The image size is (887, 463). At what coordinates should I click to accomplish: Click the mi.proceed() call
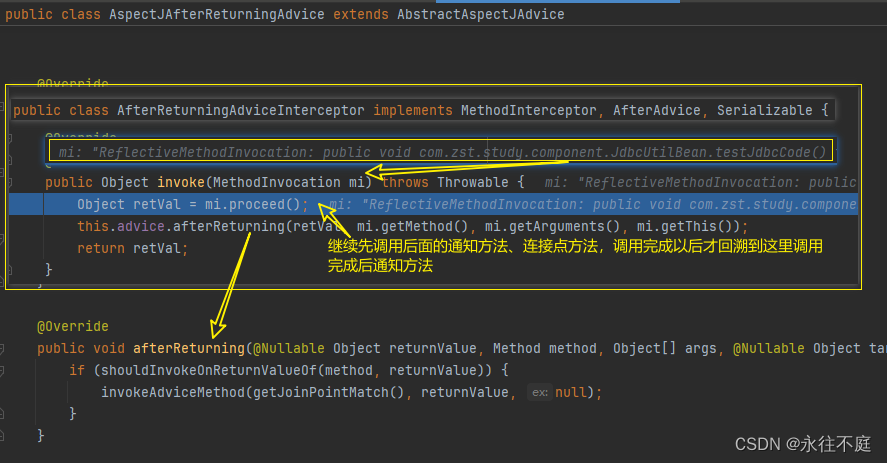(x=253, y=204)
